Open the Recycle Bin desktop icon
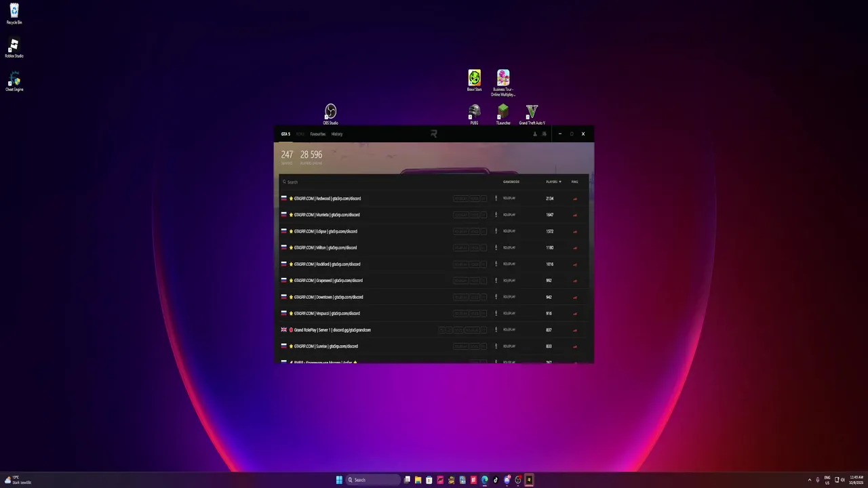The image size is (868, 488). (14, 14)
